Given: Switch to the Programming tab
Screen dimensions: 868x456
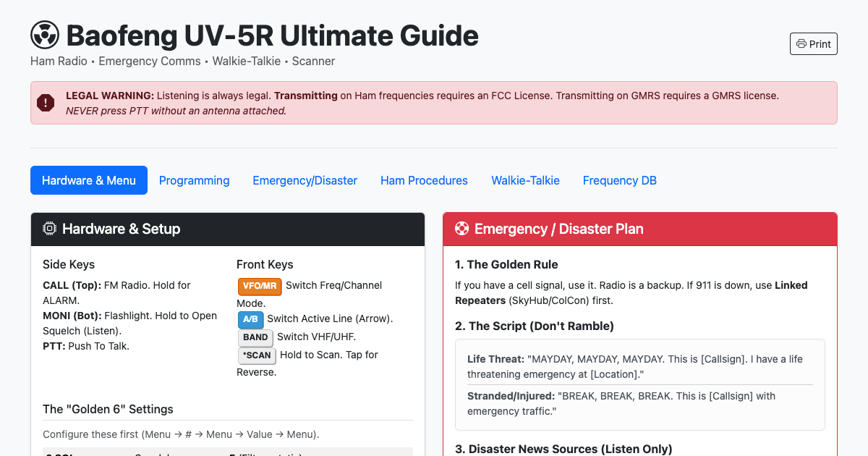Looking at the screenshot, I should [x=194, y=180].
